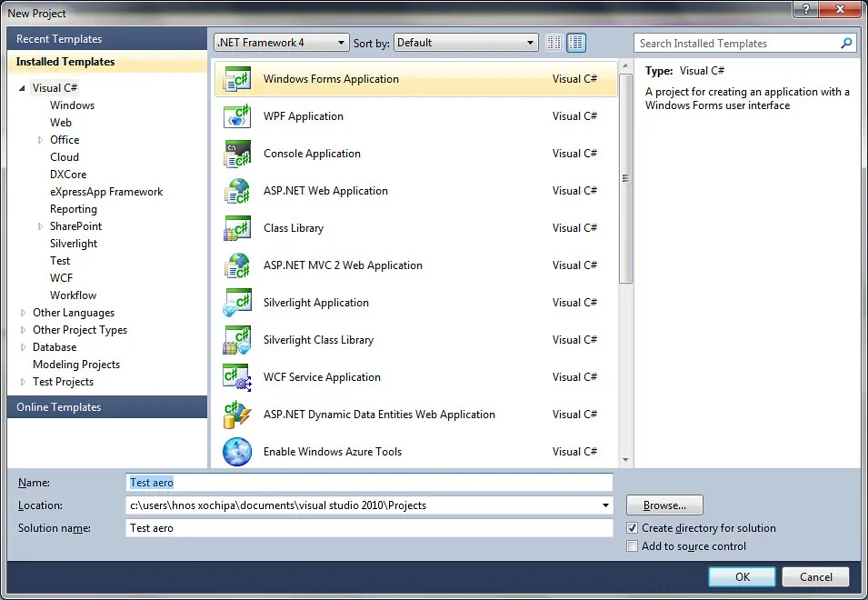
Task: Select Modeling Projects in tree
Action: pos(76,365)
